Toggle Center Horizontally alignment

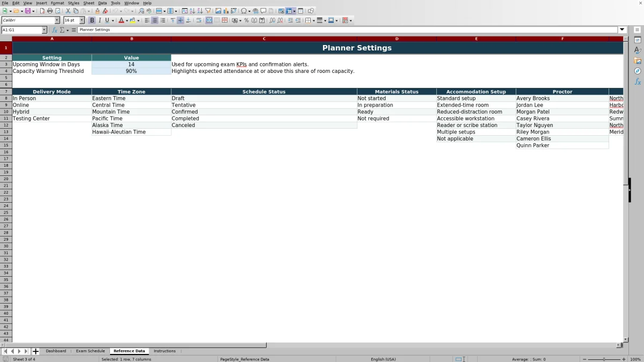(155, 20)
